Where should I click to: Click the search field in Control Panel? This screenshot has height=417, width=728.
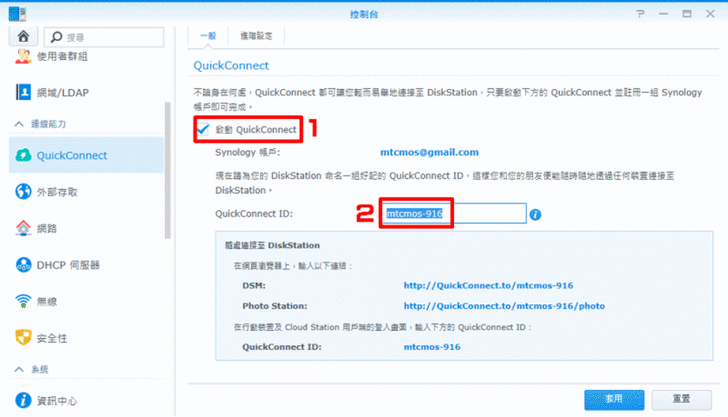point(104,37)
